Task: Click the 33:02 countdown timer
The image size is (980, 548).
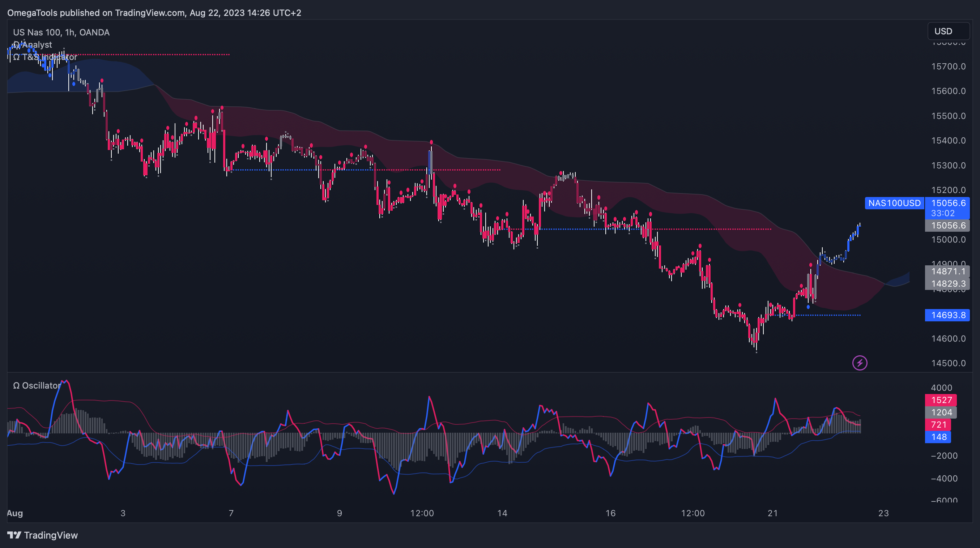Action: 943,213
